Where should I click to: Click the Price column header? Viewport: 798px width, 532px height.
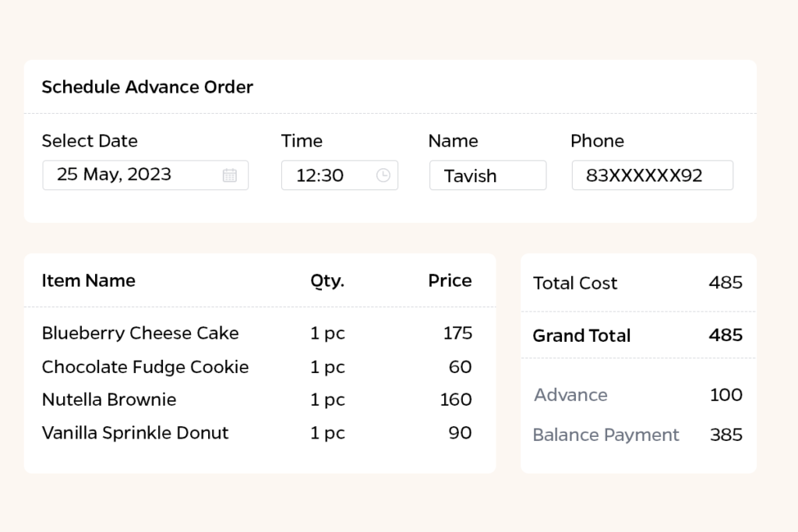[x=450, y=280]
